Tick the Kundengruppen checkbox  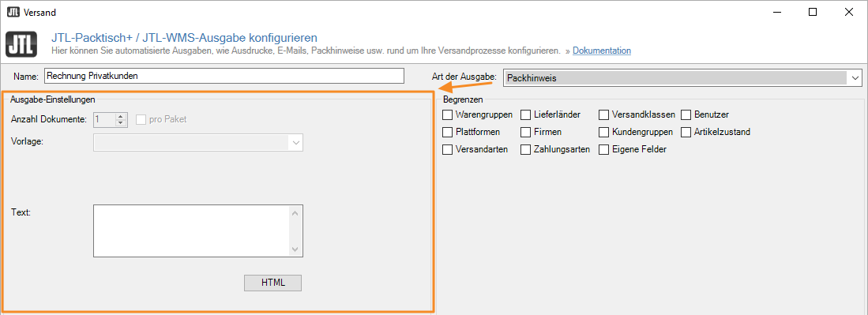click(603, 132)
